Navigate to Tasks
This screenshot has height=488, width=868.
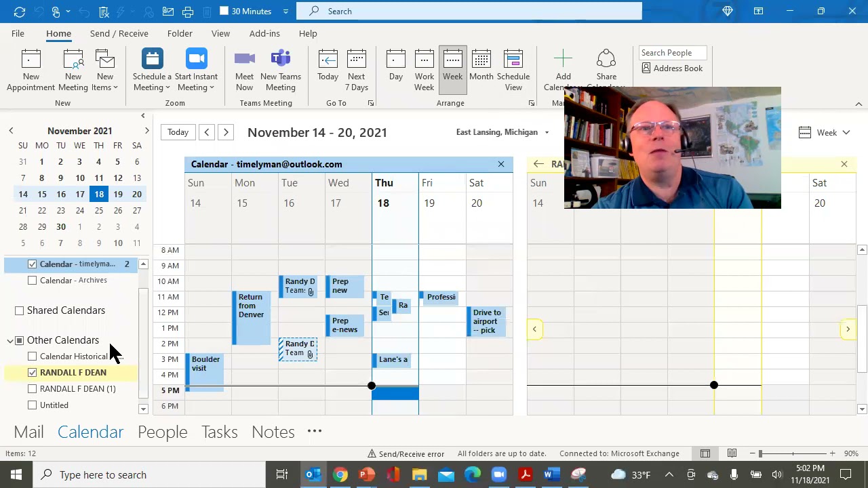point(219,432)
